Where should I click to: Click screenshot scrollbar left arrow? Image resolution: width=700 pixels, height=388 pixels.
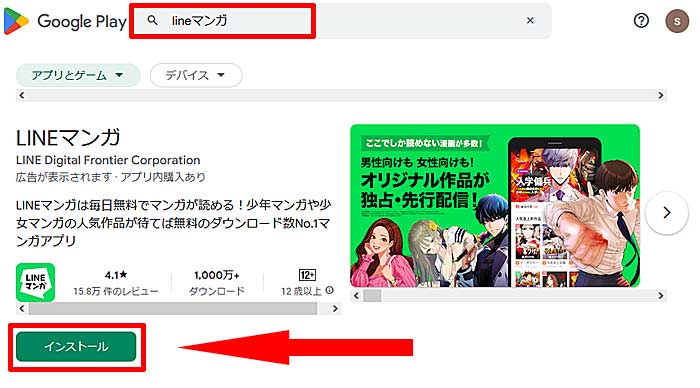tap(356, 296)
